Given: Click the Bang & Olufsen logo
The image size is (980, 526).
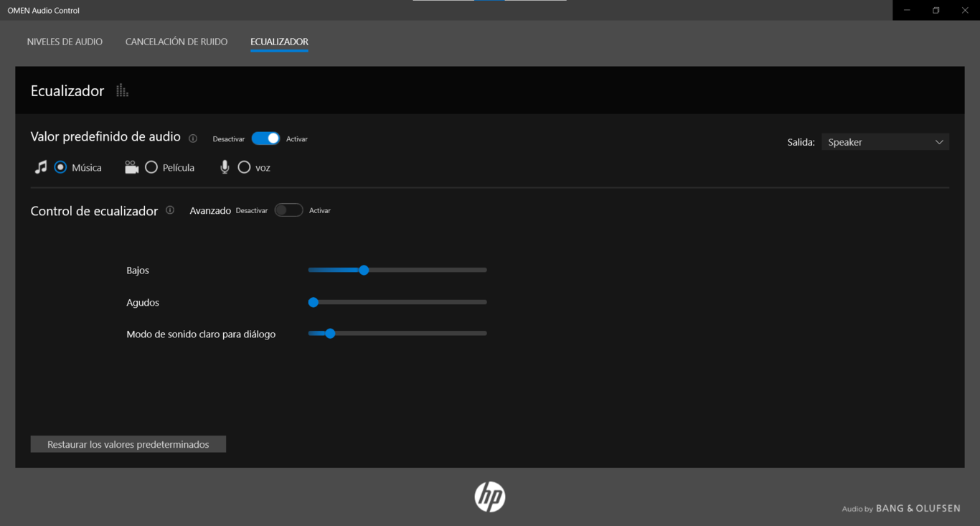Looking at the screenshot, I should pyautogui.click(x=917, y=508).
